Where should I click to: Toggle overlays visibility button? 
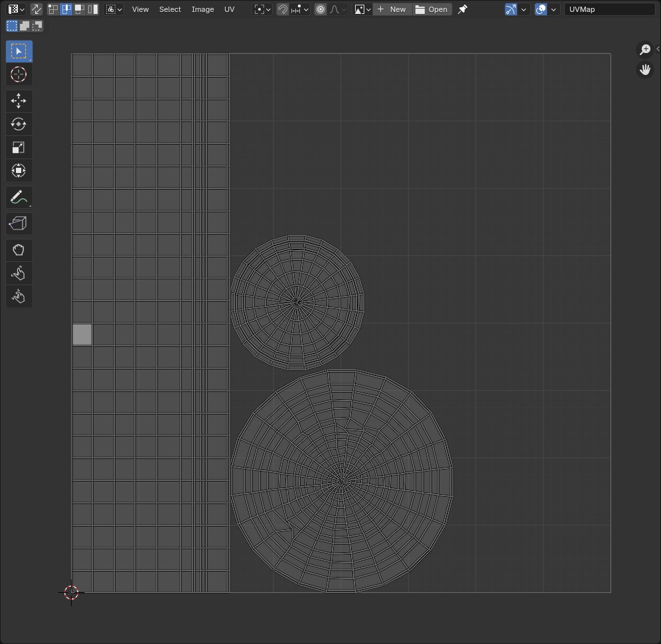click(540, 9)
